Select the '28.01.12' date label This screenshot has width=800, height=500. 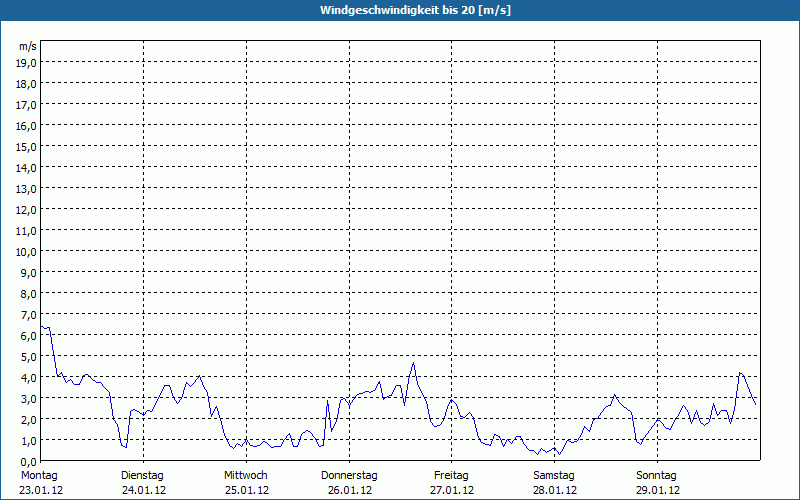click(555, 490)
